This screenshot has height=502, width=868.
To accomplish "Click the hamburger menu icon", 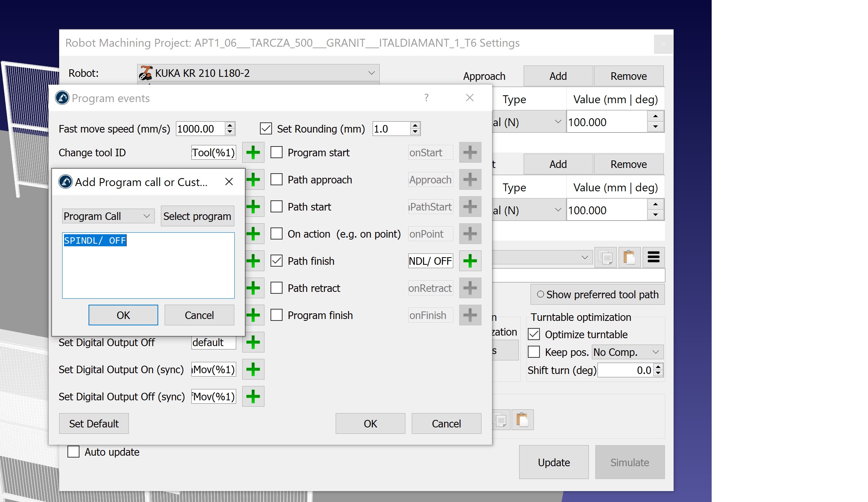I will tap(653, 257).
